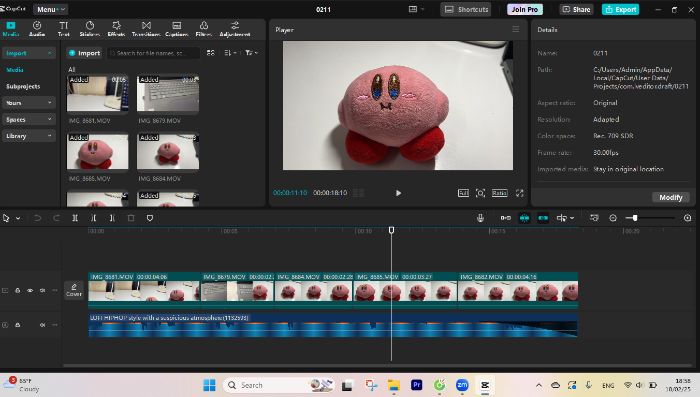Click the media search field
Image resolution: width=700 pixels, height=397 pixels.
pyautogui.click(x=153, y=53)
